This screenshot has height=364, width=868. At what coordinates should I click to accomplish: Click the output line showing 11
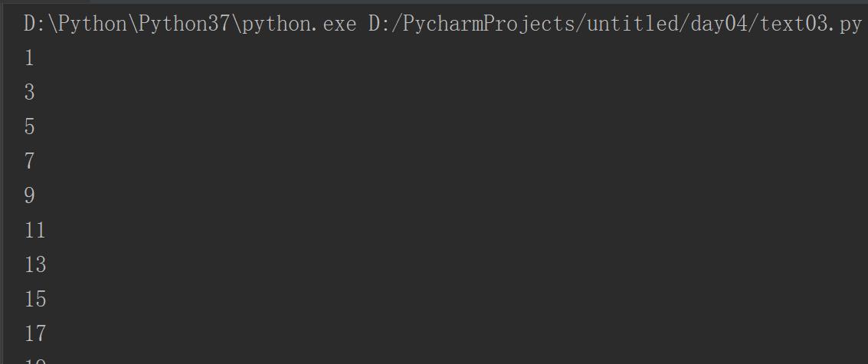[x=35, y=231]
